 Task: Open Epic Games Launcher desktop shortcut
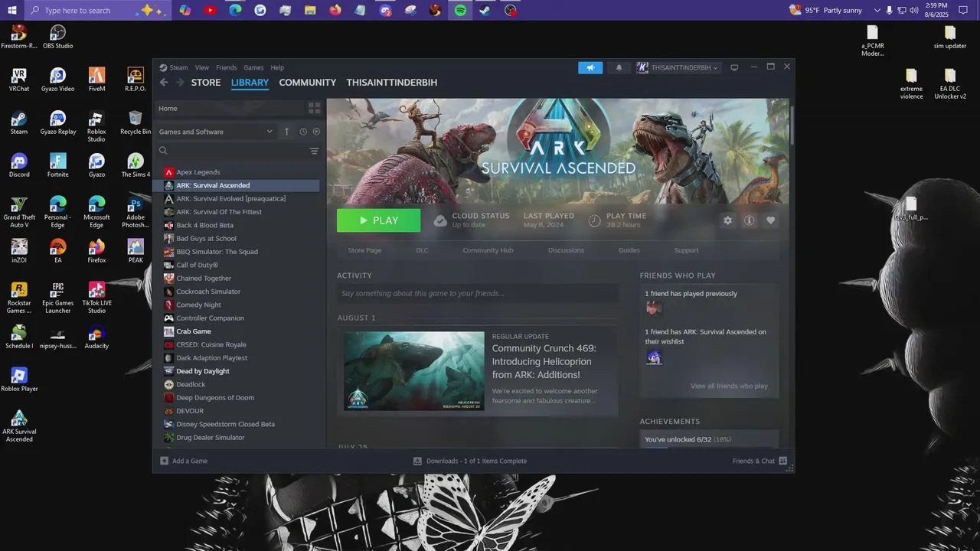click(x=58, y=298)
